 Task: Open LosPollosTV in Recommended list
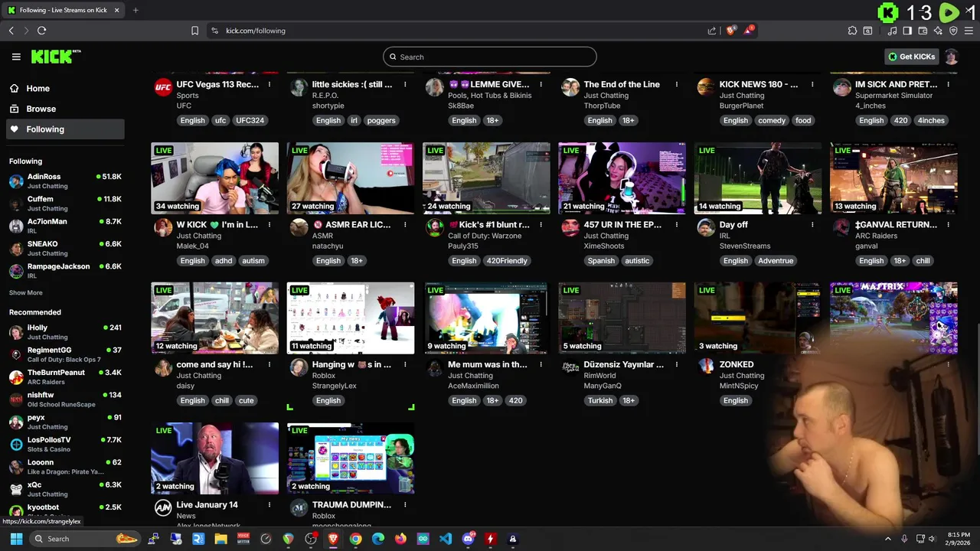point(65,444)
